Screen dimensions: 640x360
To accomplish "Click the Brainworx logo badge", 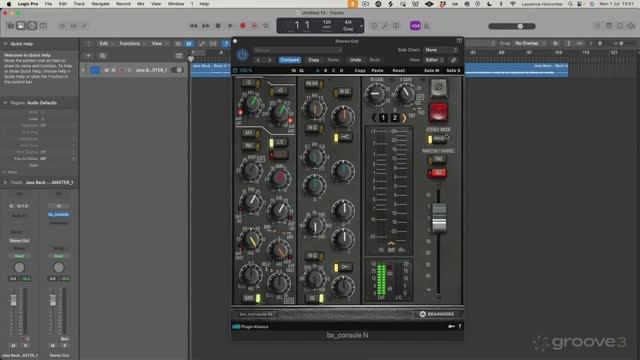I will pos(436,314).
